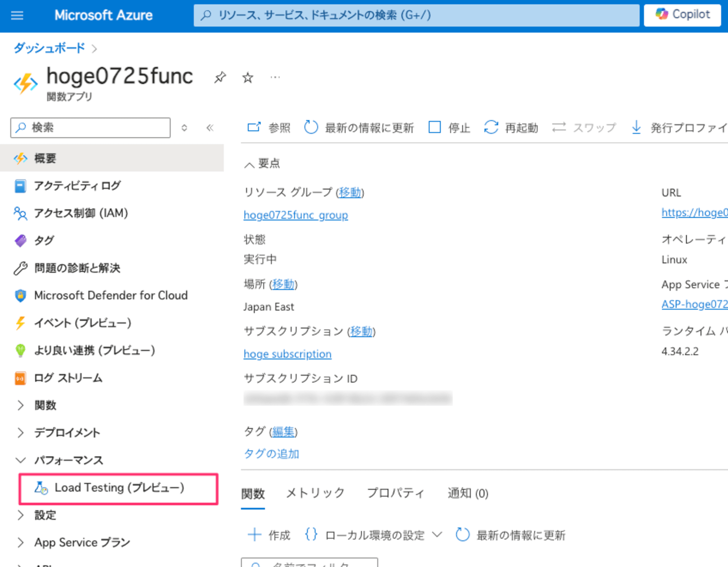728x567 pixels.
Task: Click the 4.34.2.2 runtime version
Action: [680, 351]
